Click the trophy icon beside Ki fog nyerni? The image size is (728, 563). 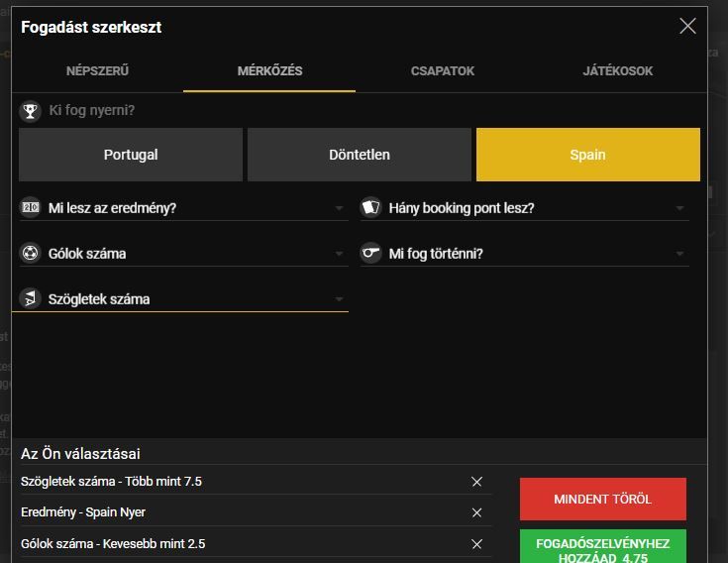(x=30, y=111)
